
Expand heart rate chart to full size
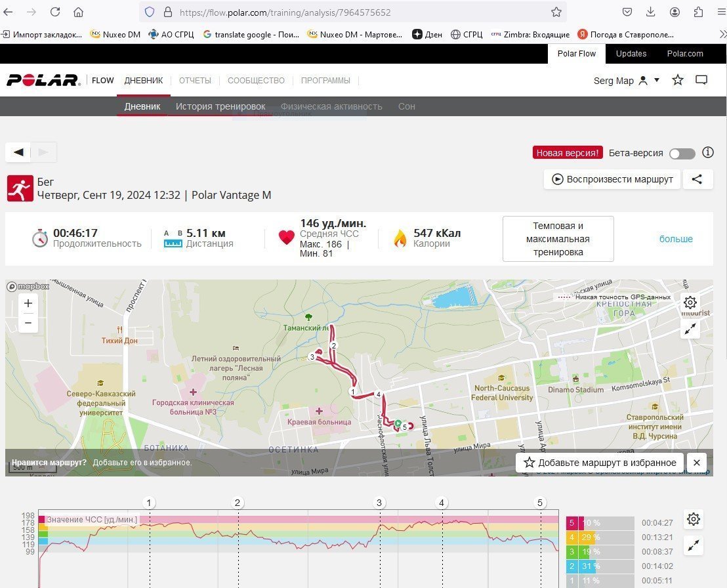click(x=693, y=546)
